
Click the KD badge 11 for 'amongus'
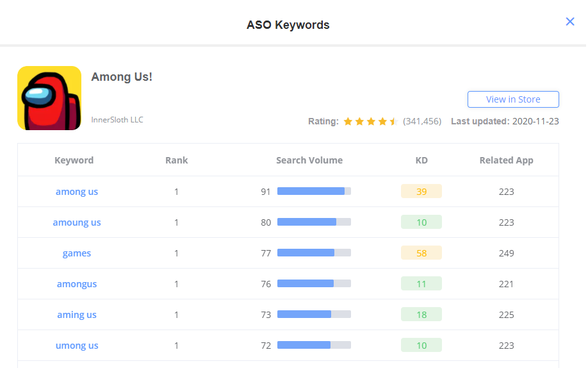[421, 283]
